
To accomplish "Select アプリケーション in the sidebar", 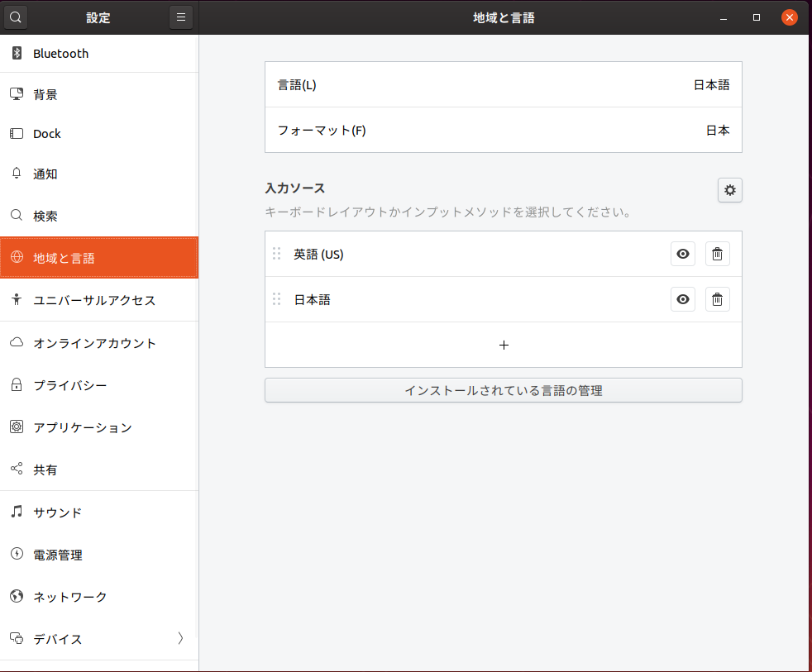I will click(99, 427).
